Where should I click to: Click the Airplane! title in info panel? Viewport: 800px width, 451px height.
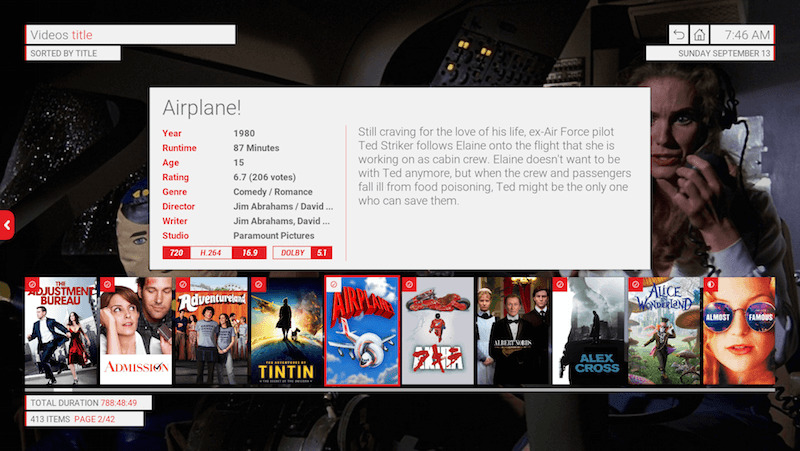(x=202, y=108)
